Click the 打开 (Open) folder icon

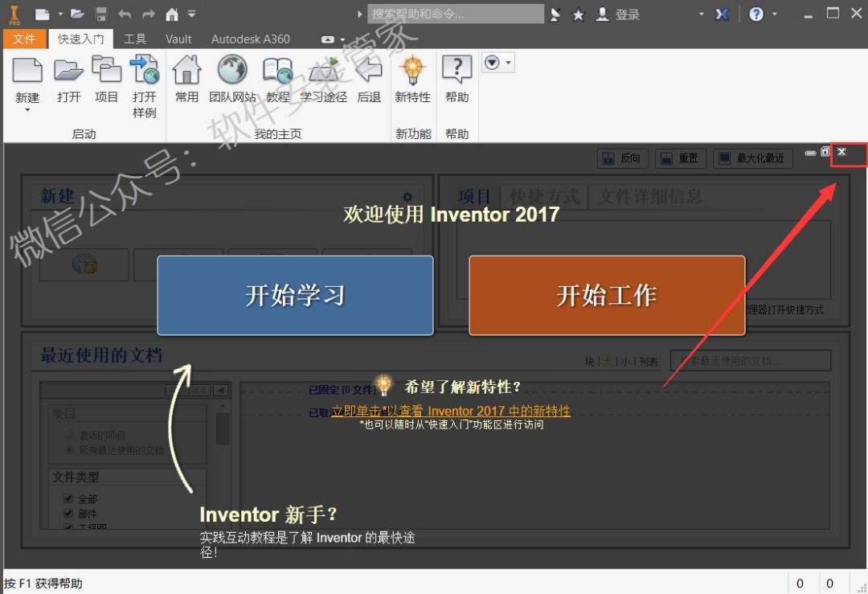(69, 71)
